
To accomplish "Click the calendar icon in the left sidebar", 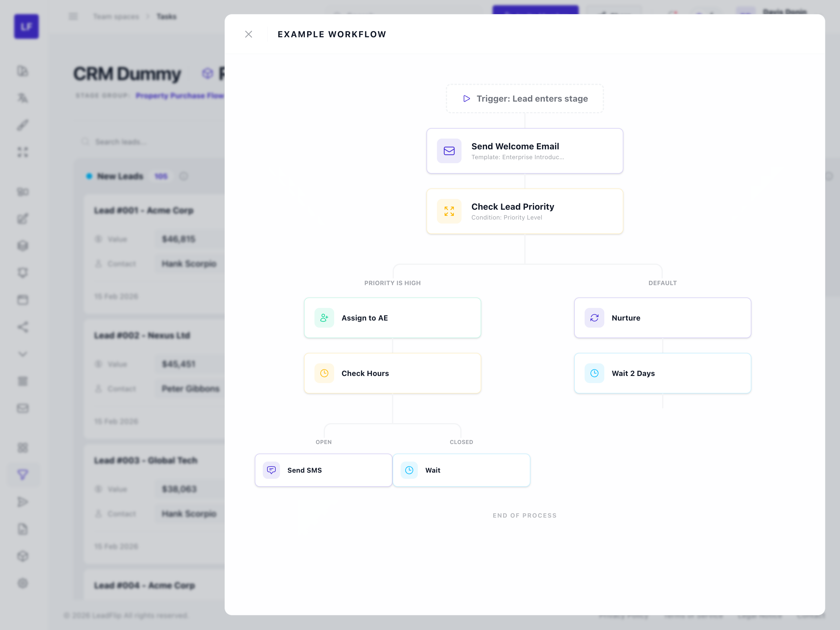I will 23,299.
